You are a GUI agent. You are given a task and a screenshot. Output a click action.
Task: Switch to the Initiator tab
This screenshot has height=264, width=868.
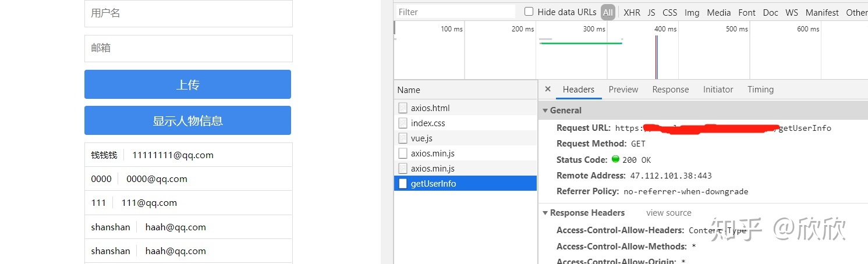click(718, 90)
